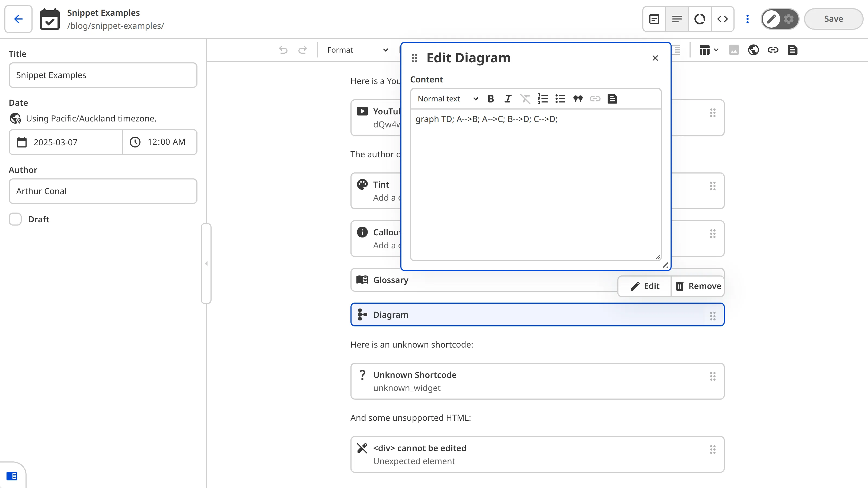Click the Author input field
The width and height of the screenshot is (868, 488).
[x=103, y=191]
